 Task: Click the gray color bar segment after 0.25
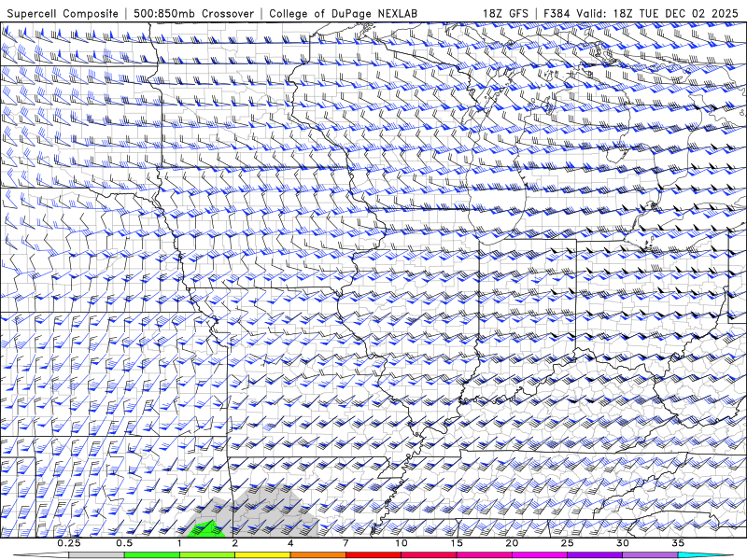[x=97, y=555]
